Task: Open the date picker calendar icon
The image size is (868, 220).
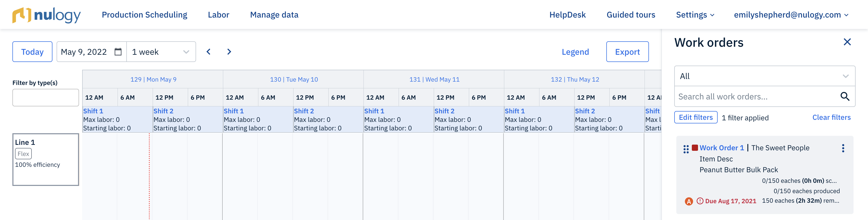Action: pyautogui.click(x=118, y=52)
